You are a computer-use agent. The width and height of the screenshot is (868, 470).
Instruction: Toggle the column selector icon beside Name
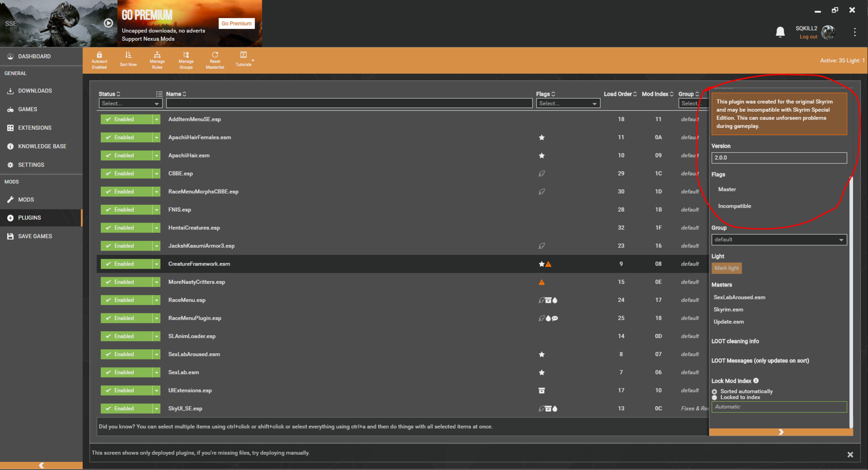159,94
